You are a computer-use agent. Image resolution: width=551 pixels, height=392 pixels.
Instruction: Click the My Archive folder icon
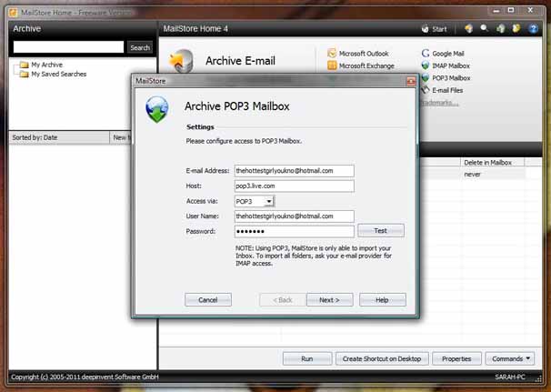(x=25, y=65)
